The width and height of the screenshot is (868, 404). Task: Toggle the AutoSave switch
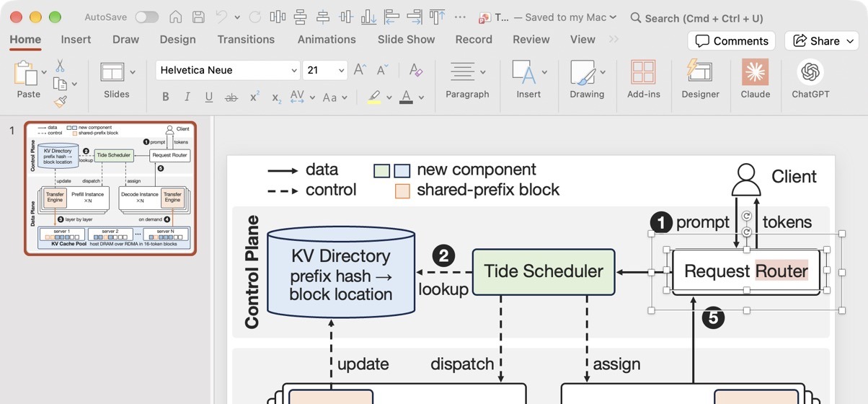click(146, 17)
